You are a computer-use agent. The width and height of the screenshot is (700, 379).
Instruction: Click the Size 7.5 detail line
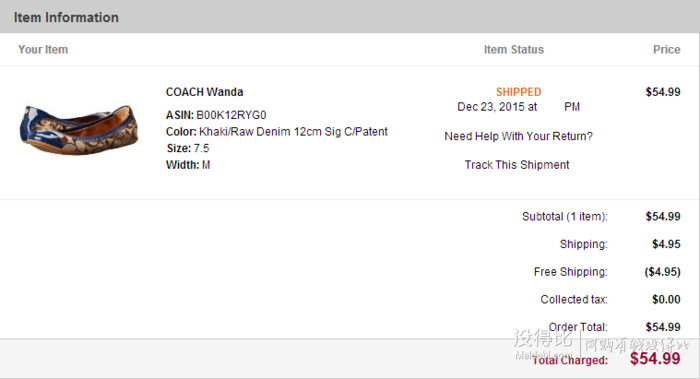tap(188, 148)
